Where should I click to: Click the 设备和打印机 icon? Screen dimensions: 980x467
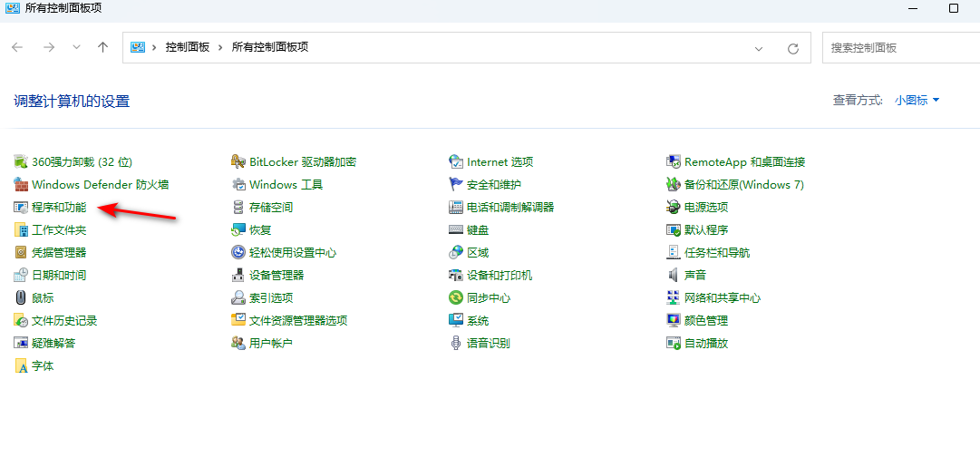click(456, 275)
